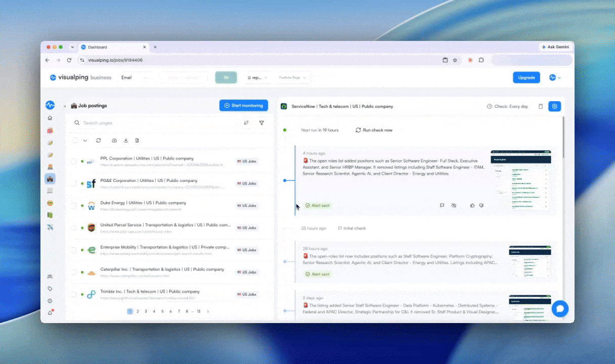
Task: Click the sort order icon
Action: (246, 123)
